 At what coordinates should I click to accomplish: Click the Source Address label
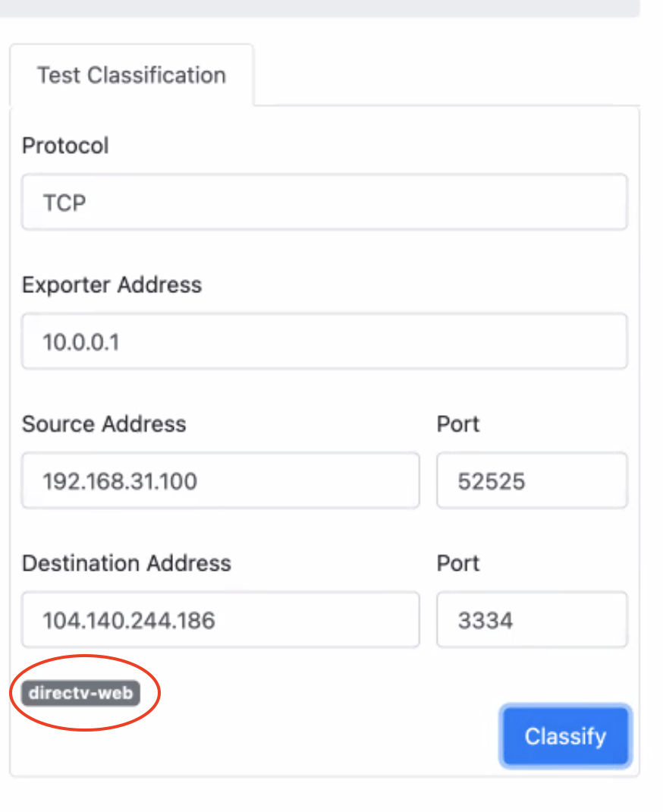tap(104, 423)
